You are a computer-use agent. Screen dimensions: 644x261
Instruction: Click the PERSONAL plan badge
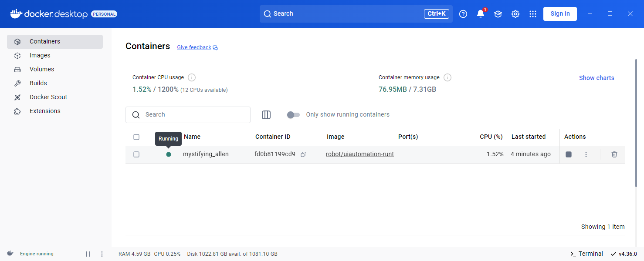104,14
